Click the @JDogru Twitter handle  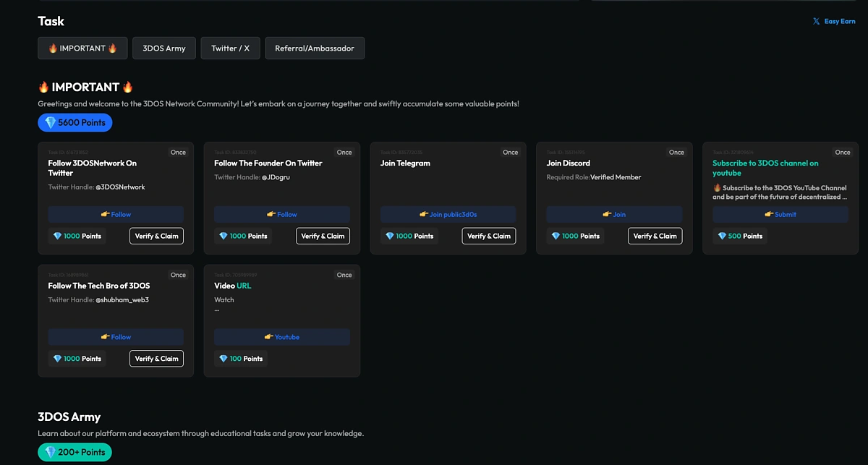[276, 177]
